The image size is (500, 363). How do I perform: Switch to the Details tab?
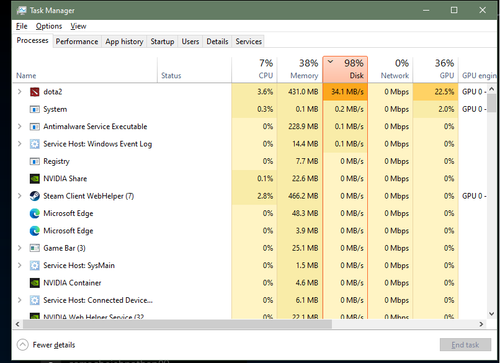217,41
